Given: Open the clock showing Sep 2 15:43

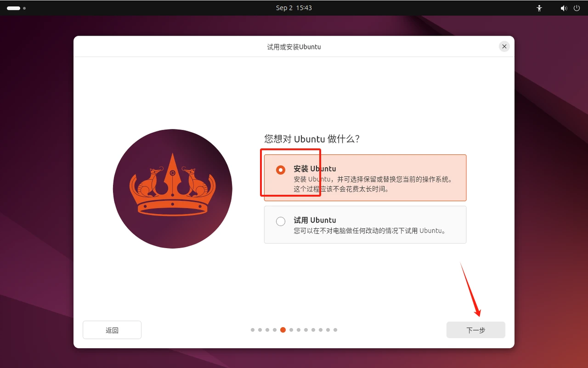Looking at the screenshot, I should 294,8.
